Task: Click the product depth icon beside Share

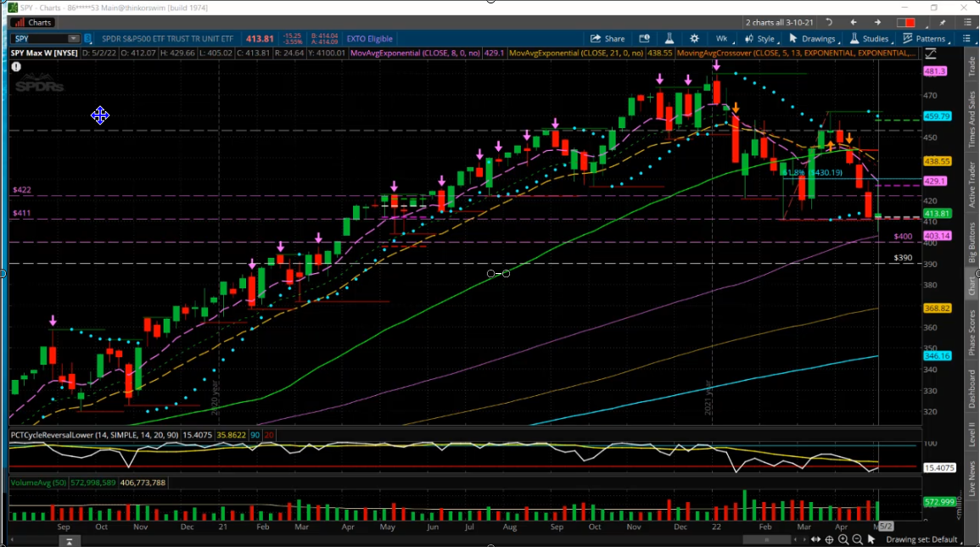Action: click(644, 39)
